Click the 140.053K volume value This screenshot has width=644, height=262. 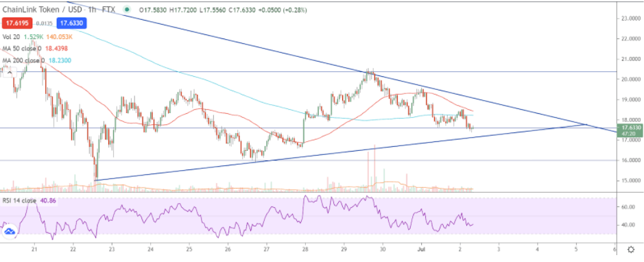60,36
